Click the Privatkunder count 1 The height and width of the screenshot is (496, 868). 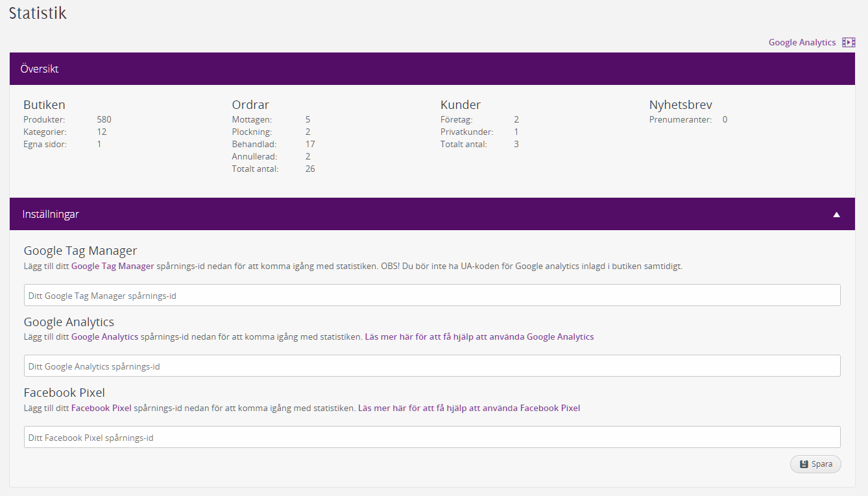click(516, 132)
